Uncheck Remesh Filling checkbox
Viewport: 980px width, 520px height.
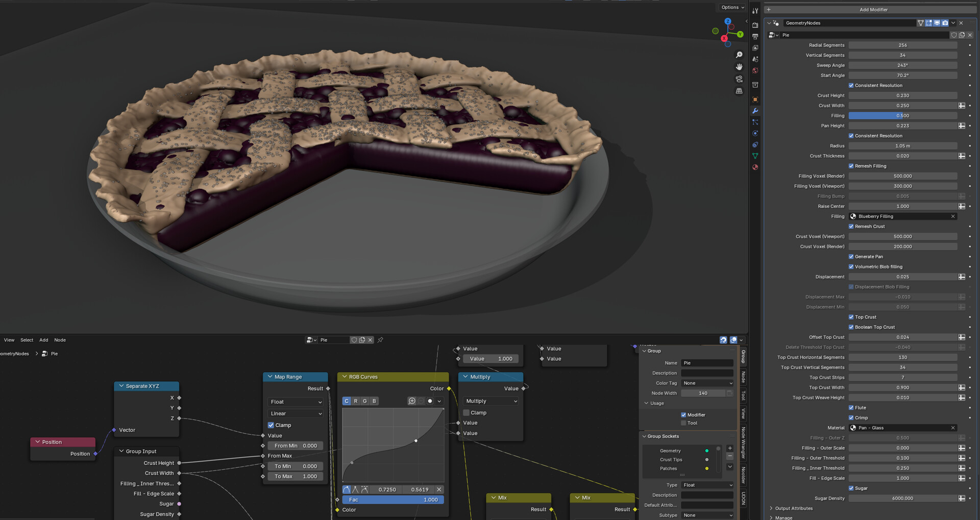851,166
